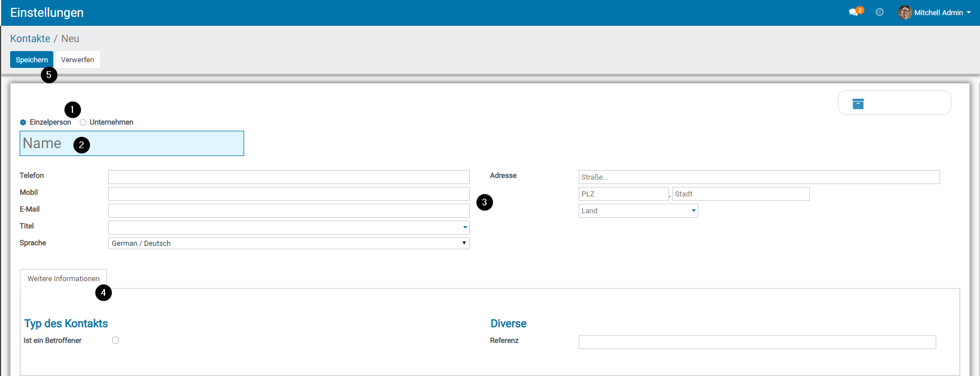This screenshot has width=980, height=376.
Task: Click into the E-Mail field
Action: 288,210
